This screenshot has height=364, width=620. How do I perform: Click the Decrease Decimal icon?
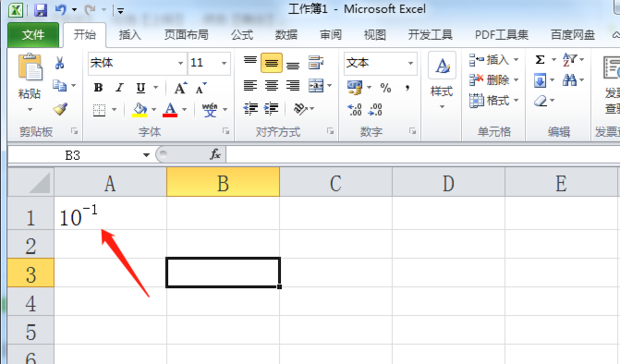(x=375, y=109)
